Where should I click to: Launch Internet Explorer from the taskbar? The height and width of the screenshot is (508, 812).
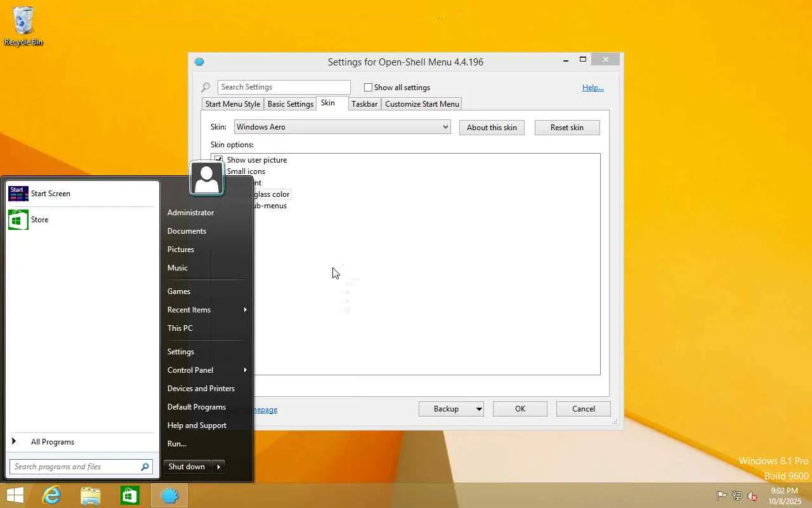(x=51, y=495)
